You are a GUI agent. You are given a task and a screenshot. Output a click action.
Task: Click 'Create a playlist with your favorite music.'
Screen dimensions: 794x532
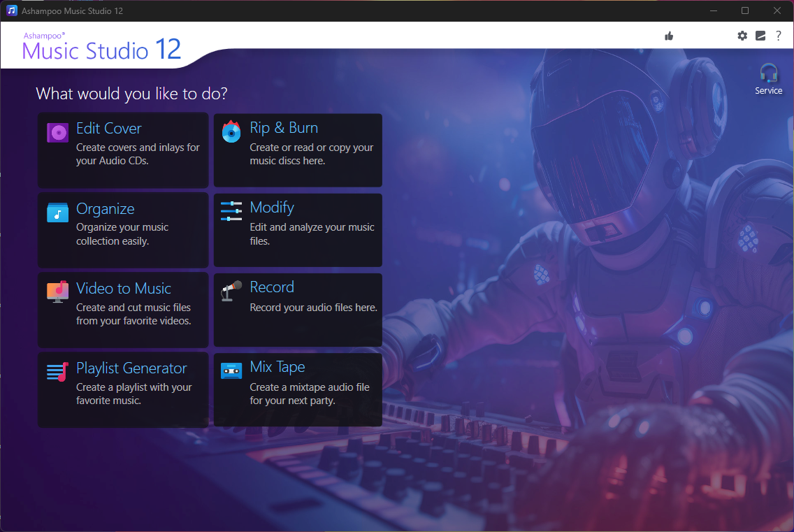133,394
